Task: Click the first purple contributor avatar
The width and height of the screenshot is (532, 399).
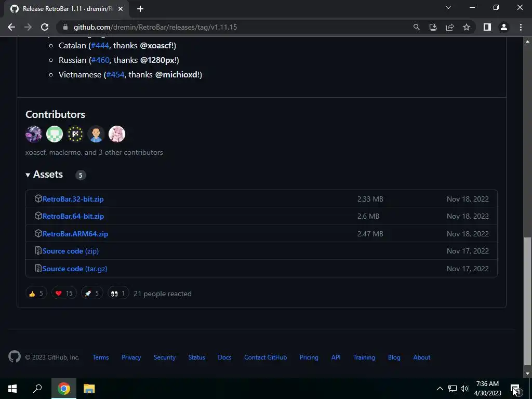Action: coord(34,134)
